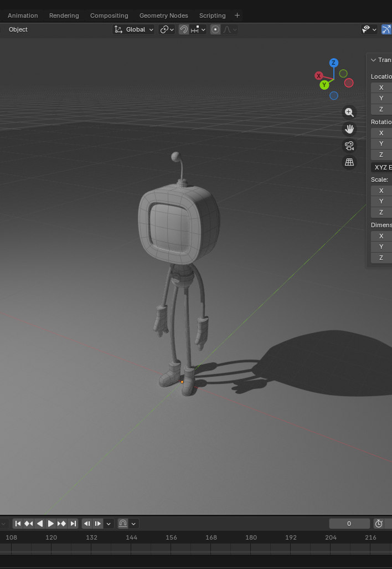Screen dimensions: 392x569
Task: Click the current frame field showing 0
Action: 349,524
